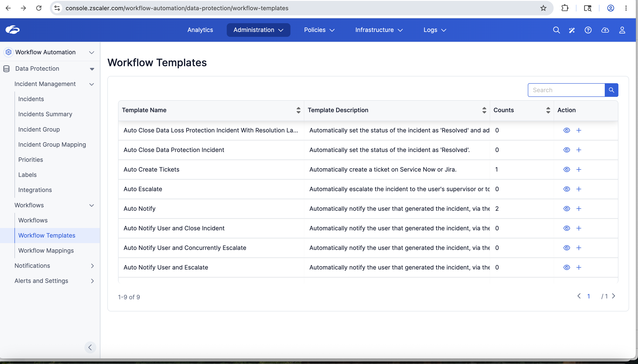Collapse the Workflows group chevron
Image resolution: width=638 pixels, height=364 pixels.
[x=92, y=205]
